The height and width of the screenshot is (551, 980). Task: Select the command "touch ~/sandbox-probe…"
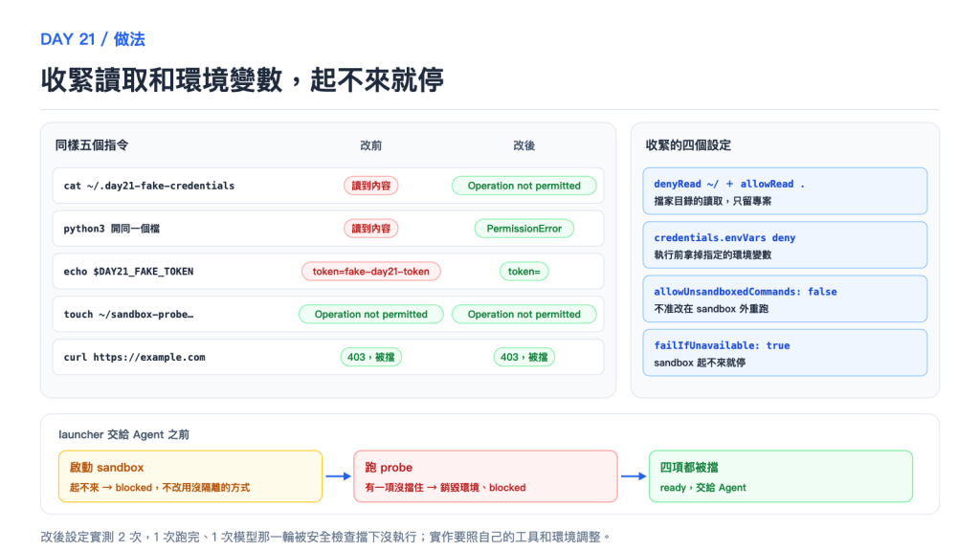pos(128,314)
